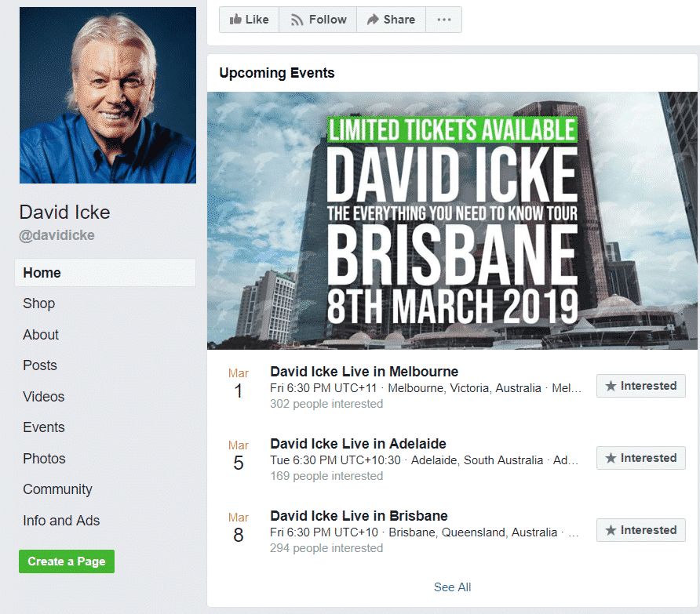Open David Icke profile picture
This screenshot has height=614, width=700.
[x=108, y=95]
